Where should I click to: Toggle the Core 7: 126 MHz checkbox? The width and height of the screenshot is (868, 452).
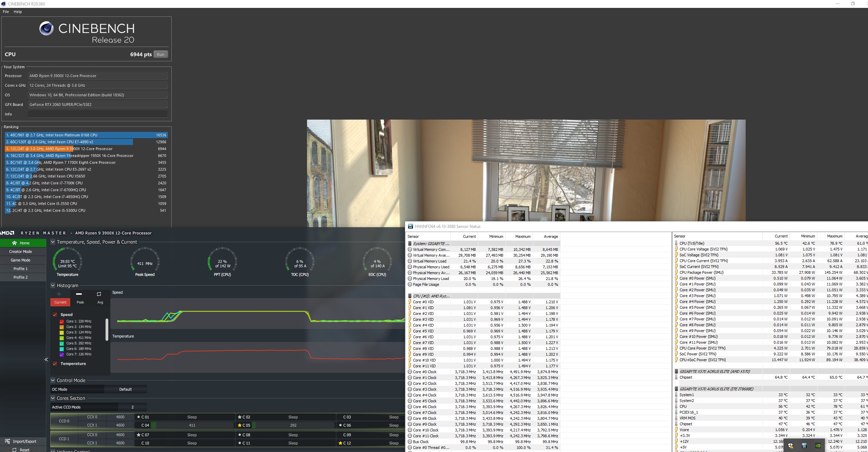coord(62,354)
